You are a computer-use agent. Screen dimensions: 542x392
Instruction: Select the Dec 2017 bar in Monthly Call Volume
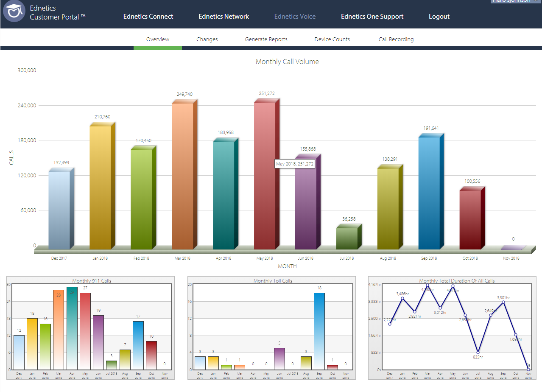pos(61,209)
